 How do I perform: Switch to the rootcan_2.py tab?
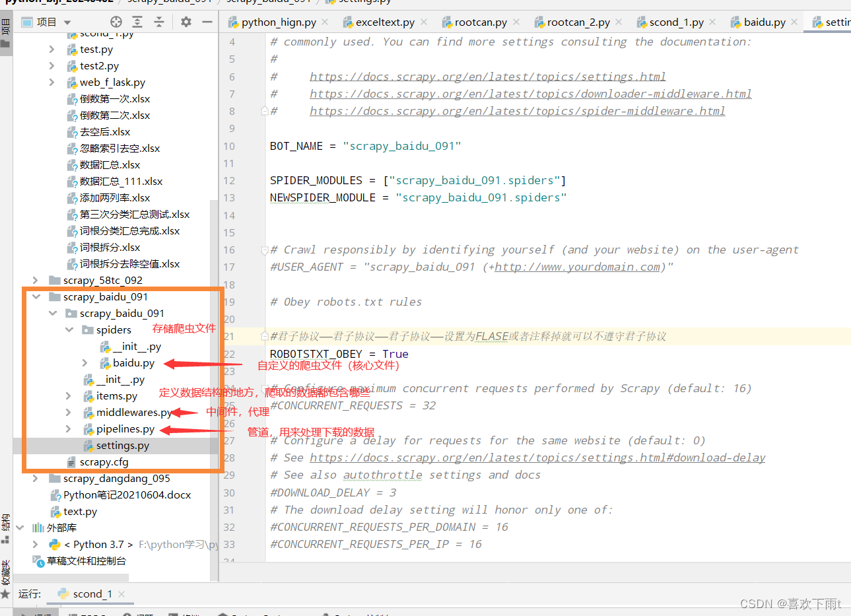pos(578,22)
